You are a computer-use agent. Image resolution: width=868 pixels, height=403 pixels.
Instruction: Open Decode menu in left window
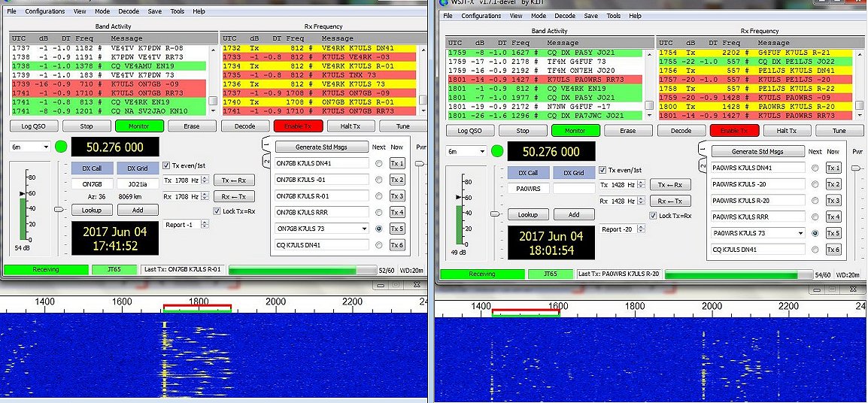129,11
